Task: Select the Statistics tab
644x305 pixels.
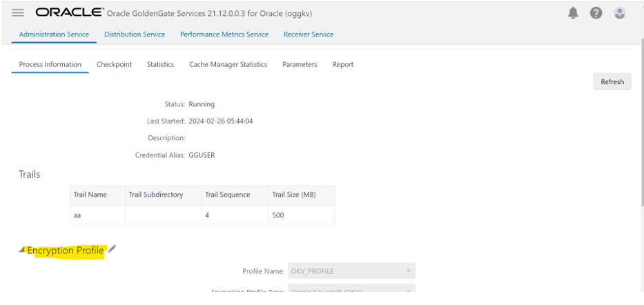Action: [x=161, y=64]
